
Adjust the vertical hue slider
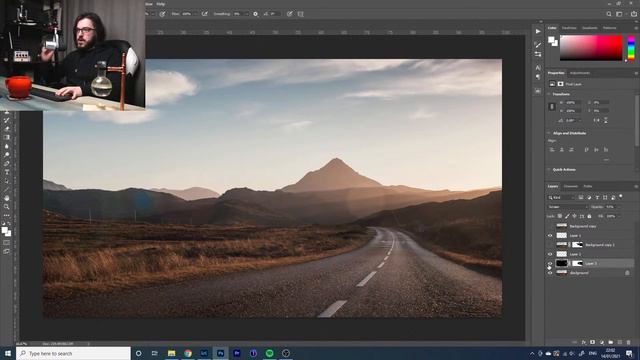tap(631, 48)
